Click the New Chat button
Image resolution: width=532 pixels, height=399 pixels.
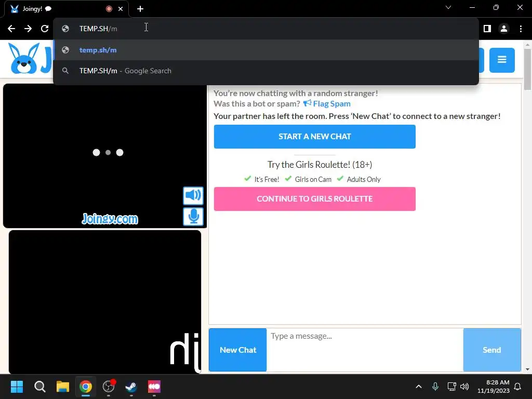[237, 350]
